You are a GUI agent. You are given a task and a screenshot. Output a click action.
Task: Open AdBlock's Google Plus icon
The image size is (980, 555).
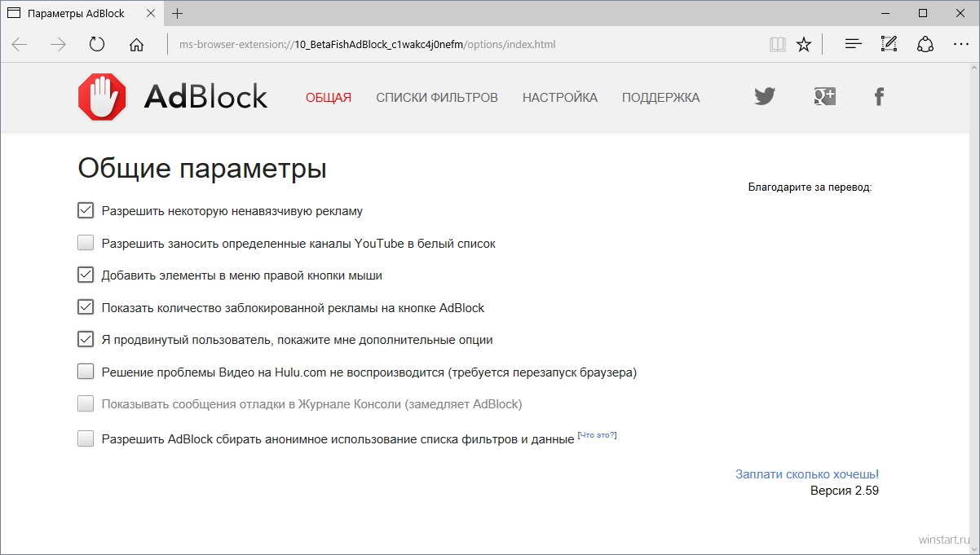[x=824, y=97]
